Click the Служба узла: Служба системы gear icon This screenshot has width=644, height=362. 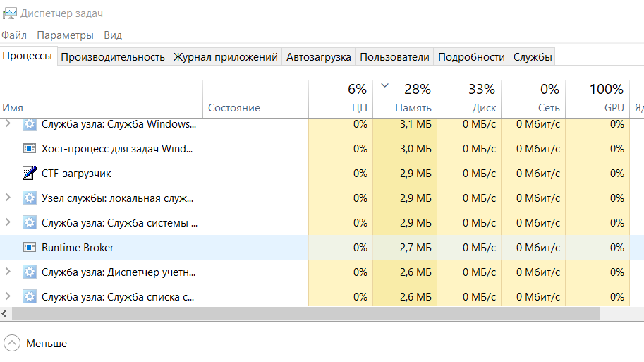29,223
